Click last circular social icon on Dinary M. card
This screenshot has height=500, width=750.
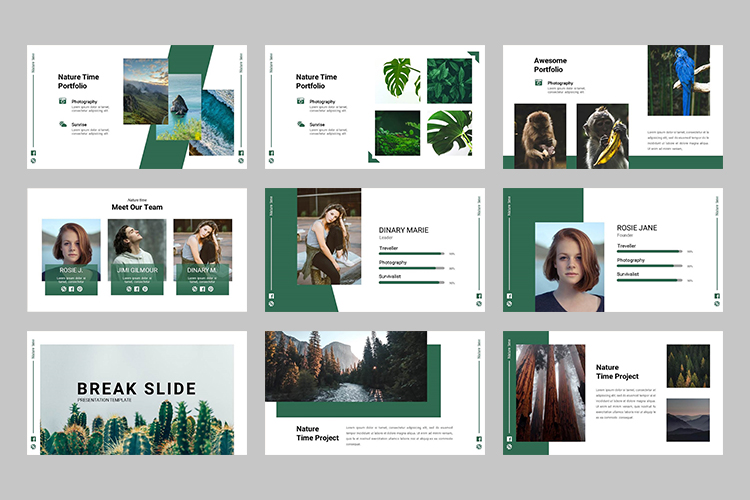[211, 289]
